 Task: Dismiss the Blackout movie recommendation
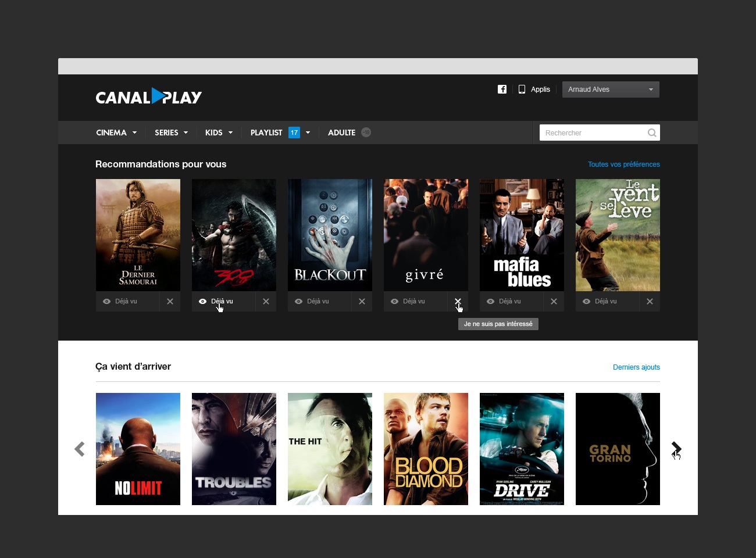[362, 302]
